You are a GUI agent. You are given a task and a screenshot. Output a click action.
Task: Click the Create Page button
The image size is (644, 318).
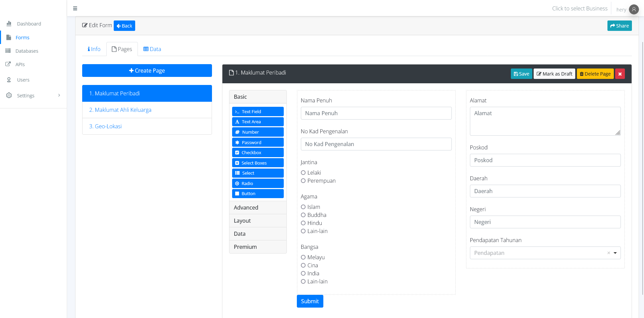point(147,71)
